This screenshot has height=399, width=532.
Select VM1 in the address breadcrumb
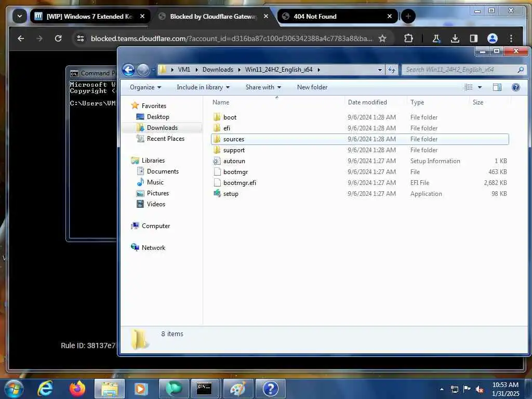(x=184, y=70)
